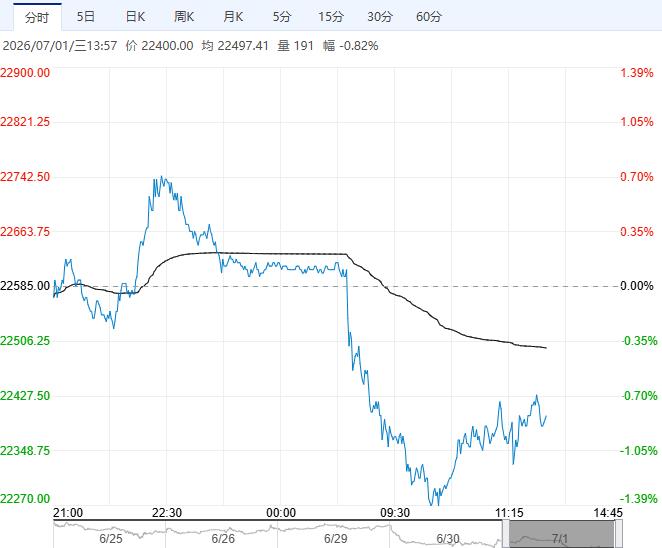Jump to 6/30 on the mini timeline

(448, 539)
